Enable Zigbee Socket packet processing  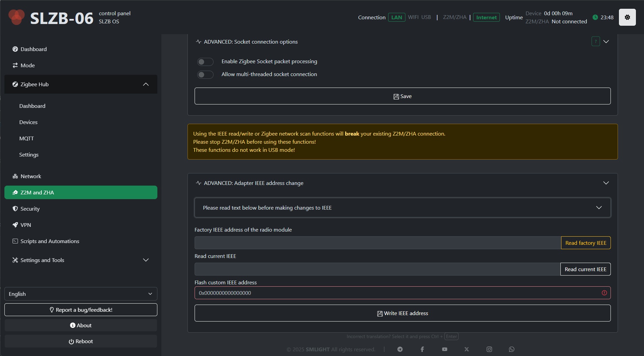click(x=205, y=62)
